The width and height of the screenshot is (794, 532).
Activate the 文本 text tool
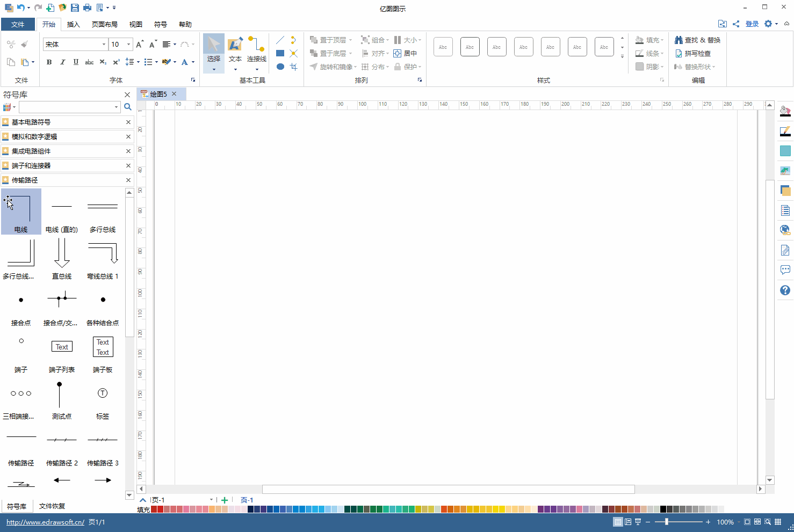(x=235, y=53)
